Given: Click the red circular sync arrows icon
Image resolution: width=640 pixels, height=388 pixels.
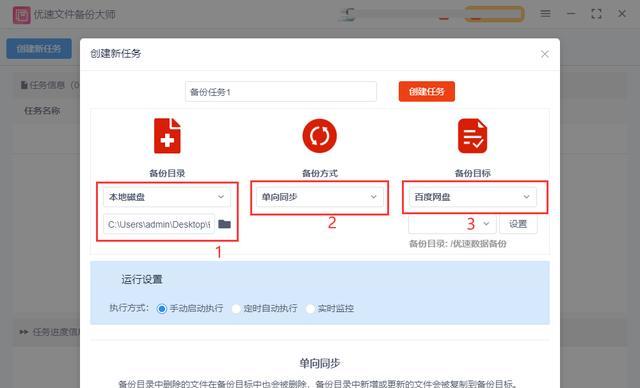Looking at the screenshot, I should point(320,136).
